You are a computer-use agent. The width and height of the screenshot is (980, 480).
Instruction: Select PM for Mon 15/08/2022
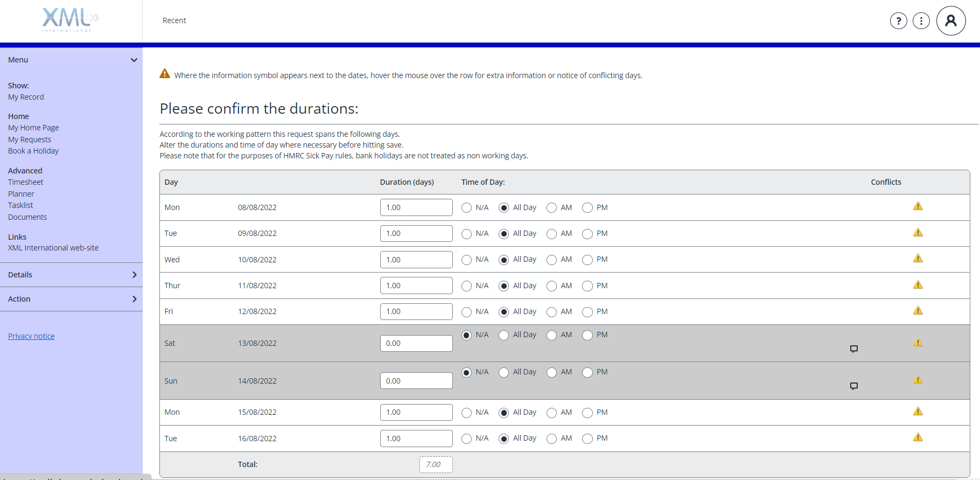[x=587, y=413]
